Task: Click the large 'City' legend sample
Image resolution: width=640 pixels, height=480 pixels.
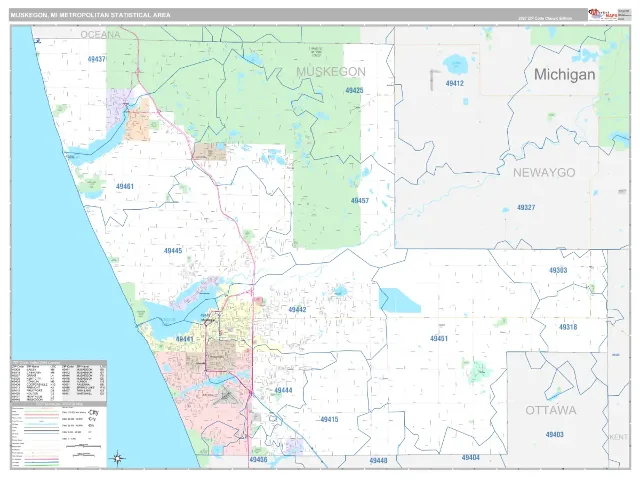Action: 93,412
